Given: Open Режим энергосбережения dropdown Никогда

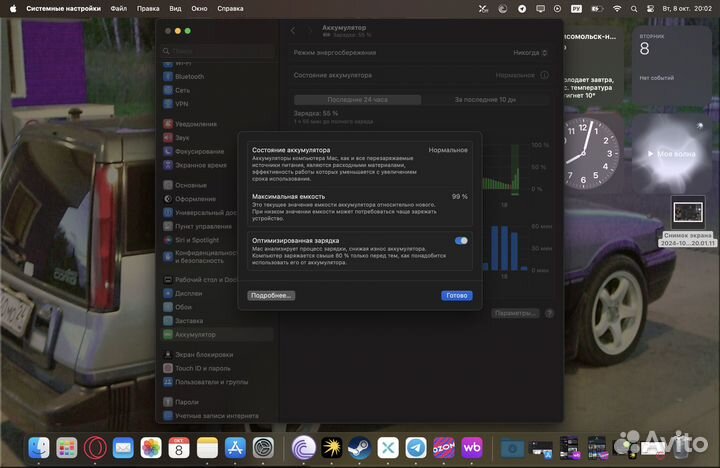Looking at the screenshot, I should [530, 53].
